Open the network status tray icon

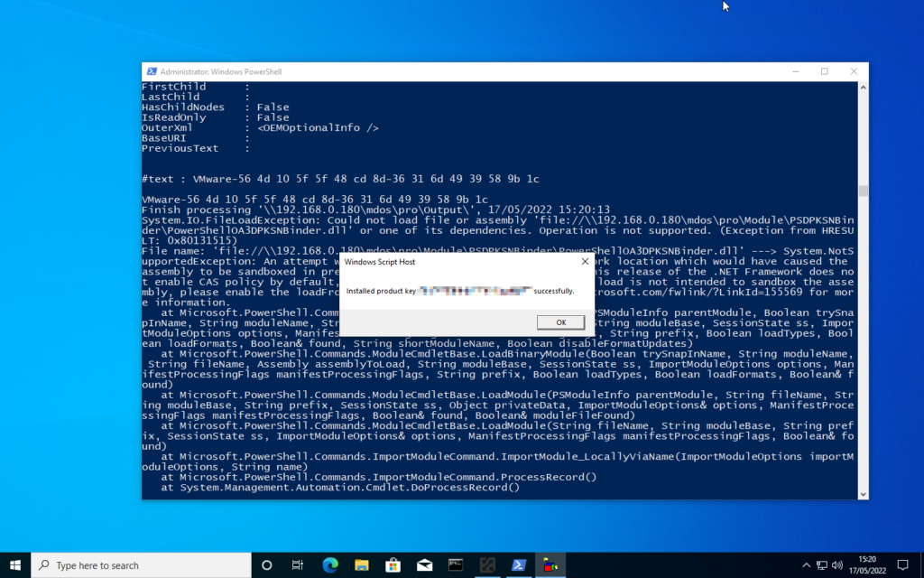point(822,565)
